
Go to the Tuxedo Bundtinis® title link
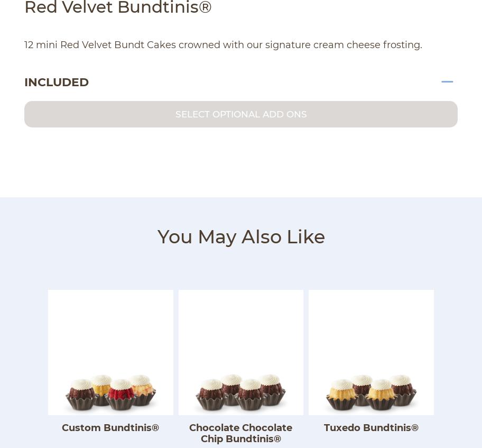coord(371,428)
